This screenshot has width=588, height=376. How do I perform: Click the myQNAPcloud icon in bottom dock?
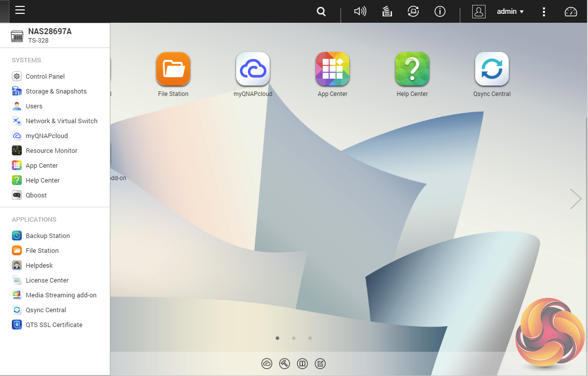pos(267,364)
